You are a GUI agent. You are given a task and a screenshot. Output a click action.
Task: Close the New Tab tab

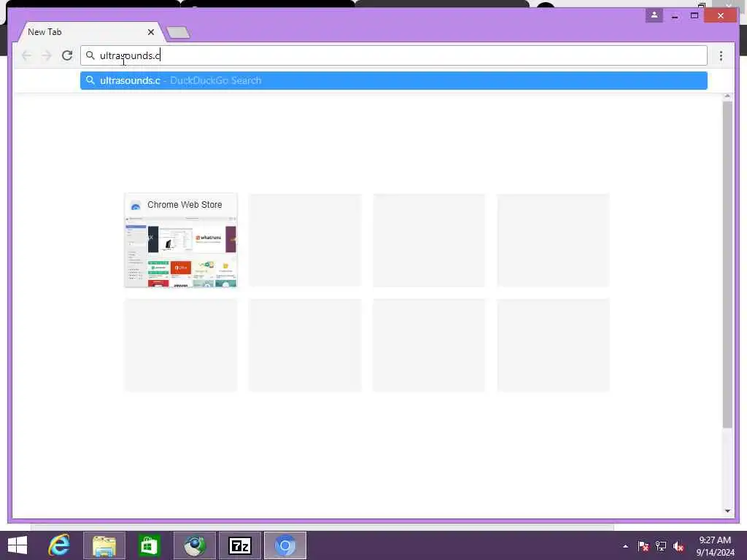point(151,32)
